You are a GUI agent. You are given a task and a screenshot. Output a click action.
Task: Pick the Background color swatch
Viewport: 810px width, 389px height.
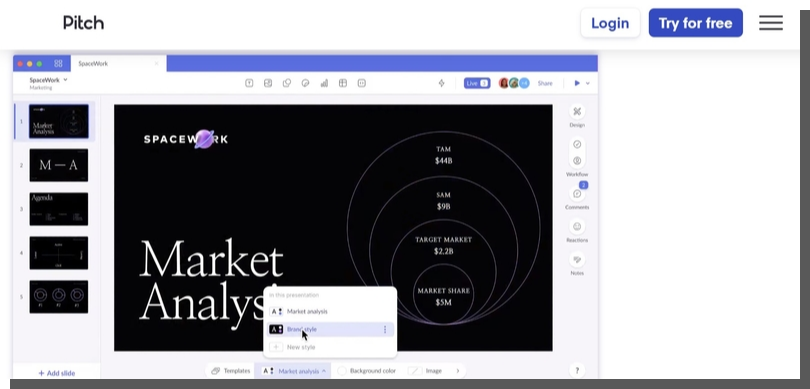[x=341, y=371]
